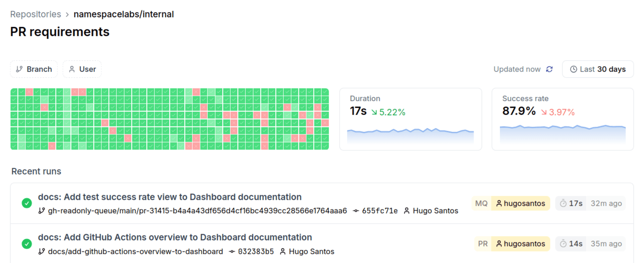Screen dimensions: 644x263
Task: Click the hugosantos user badge
Action: 521,203
